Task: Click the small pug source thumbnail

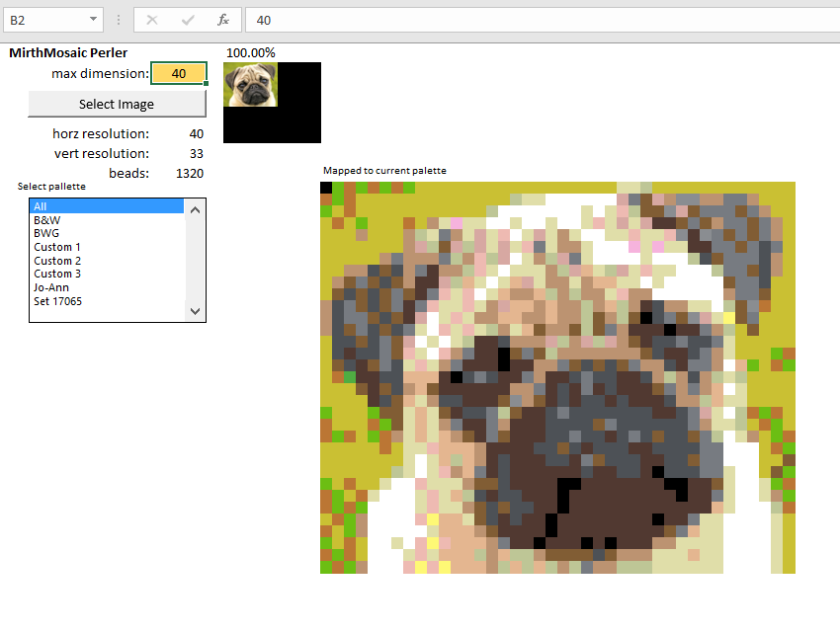Action: click(x=250, y=83)
